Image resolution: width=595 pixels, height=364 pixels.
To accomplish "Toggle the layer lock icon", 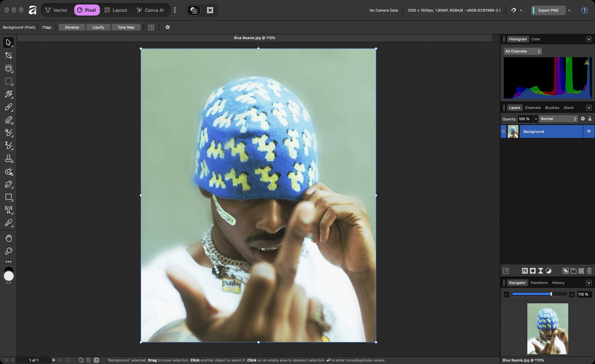I will point(590,119).
